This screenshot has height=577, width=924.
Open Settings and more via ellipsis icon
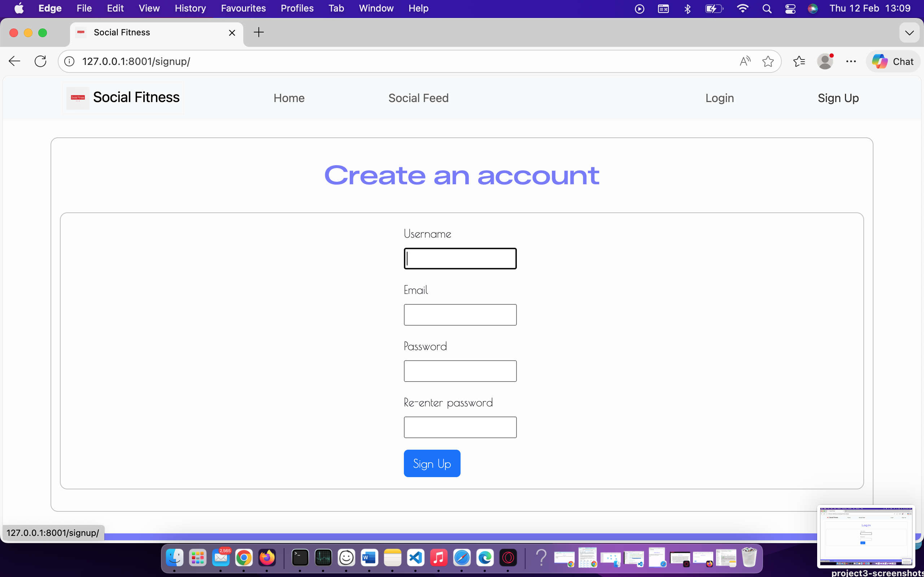(x=851, y=61)
